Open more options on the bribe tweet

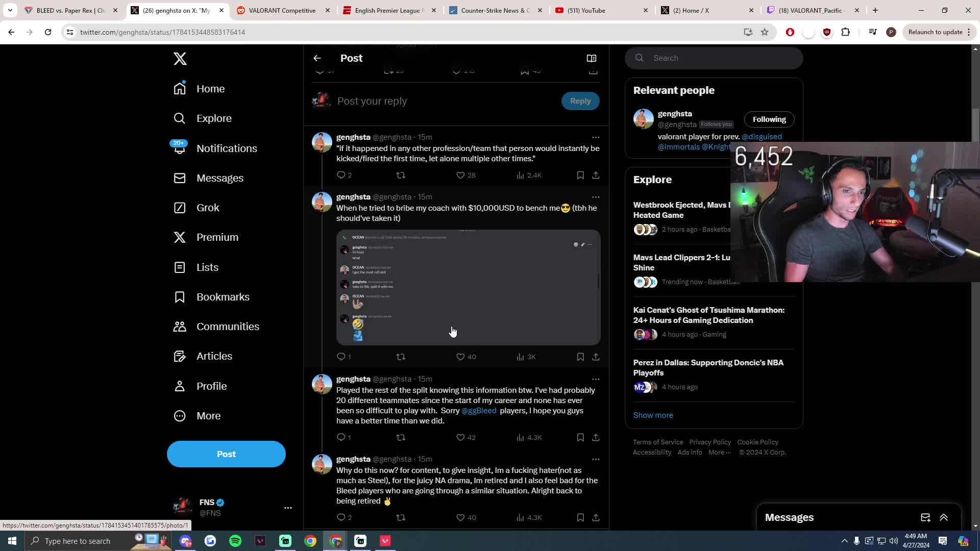click(596, 197)
